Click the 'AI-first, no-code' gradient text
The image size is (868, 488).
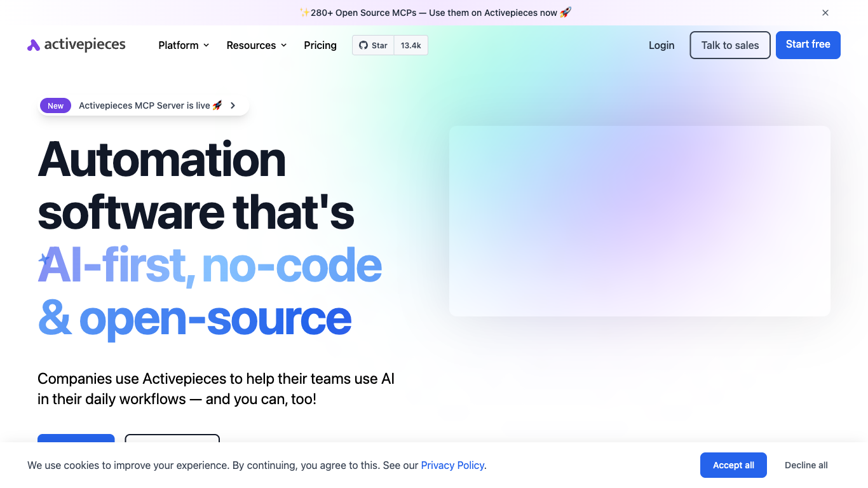pyautogui.click(x=210, y=266)
